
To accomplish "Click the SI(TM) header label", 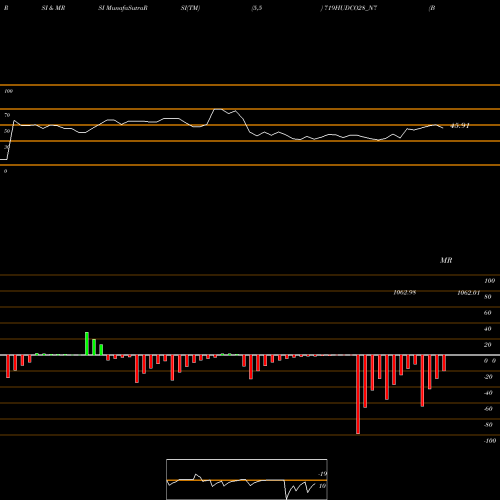I will point(190,8).
